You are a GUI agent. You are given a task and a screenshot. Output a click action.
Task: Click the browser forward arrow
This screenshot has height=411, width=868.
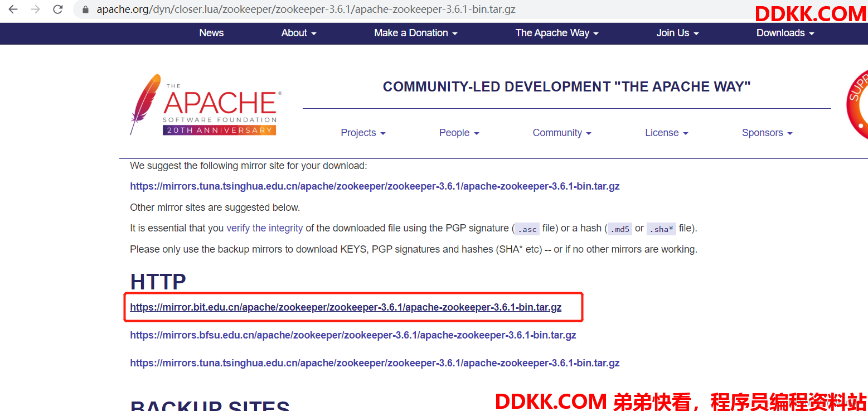point(36,9)
